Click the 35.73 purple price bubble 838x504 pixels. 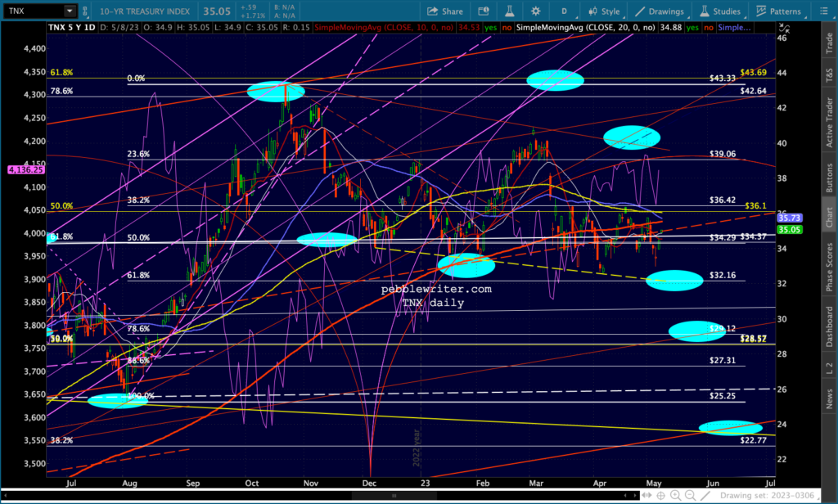(789, 218)
